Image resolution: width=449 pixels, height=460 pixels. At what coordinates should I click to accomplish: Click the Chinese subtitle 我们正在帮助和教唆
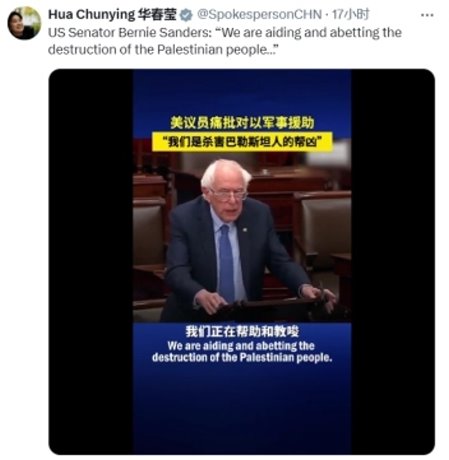coord(242,331)
